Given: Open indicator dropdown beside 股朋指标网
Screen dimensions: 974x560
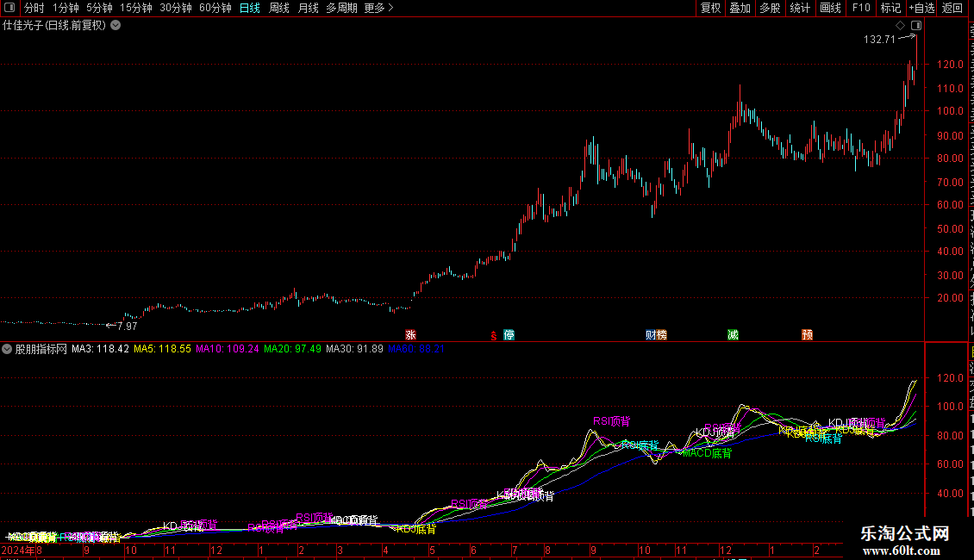Looking at the screenshot, I should [x=7, y=349].
